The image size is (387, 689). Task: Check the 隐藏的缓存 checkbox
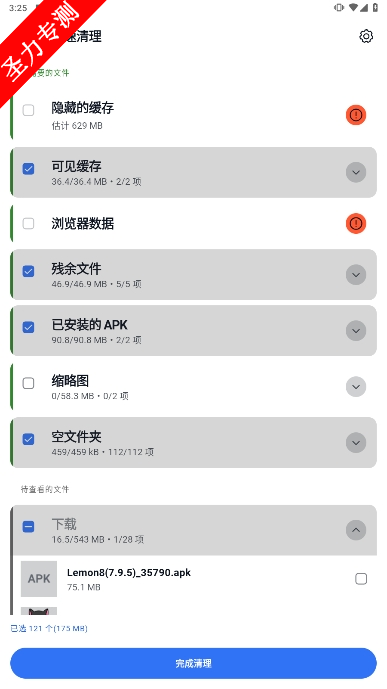coord(29,110)
